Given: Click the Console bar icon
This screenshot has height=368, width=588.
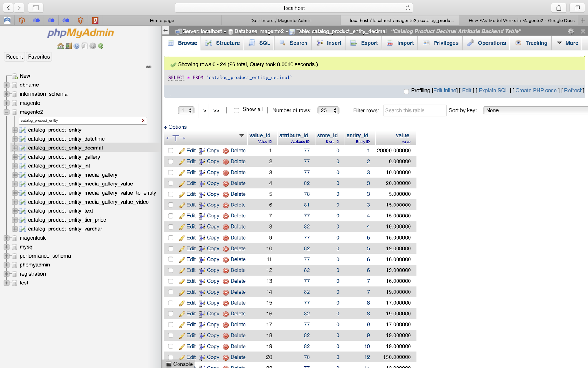Looking at the screenshot, I should (169, 364).
